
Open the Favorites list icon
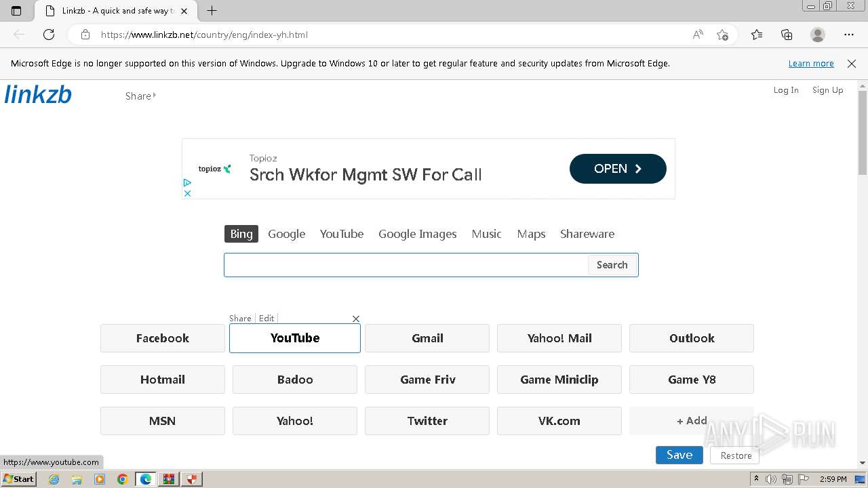[x=757, y=35]
